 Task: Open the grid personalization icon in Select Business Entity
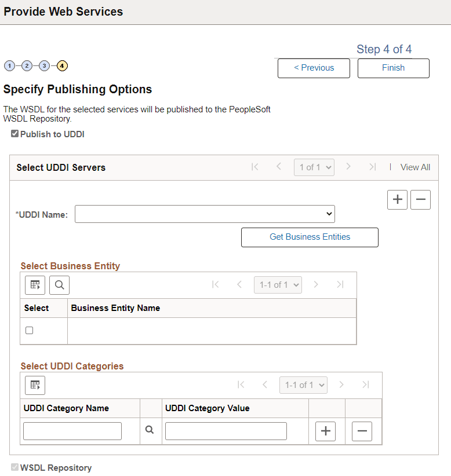35,285
